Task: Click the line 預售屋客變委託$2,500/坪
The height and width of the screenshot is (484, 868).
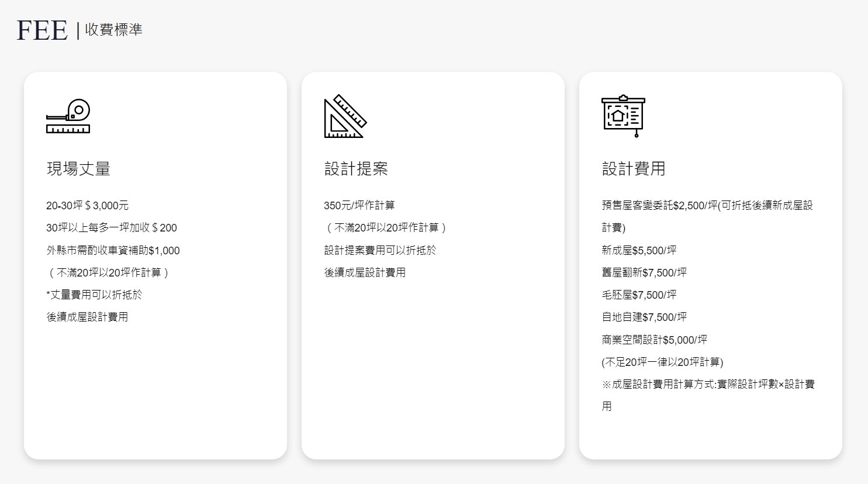Action: point(707,216)
